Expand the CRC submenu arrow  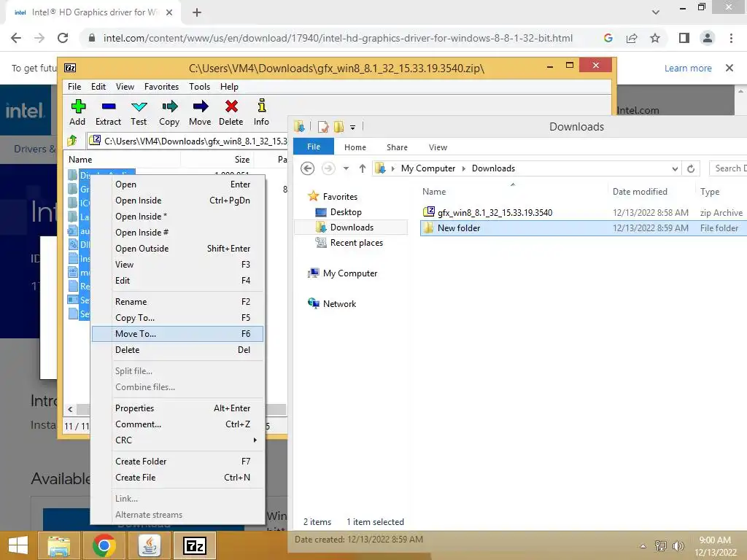pos(255,440)
